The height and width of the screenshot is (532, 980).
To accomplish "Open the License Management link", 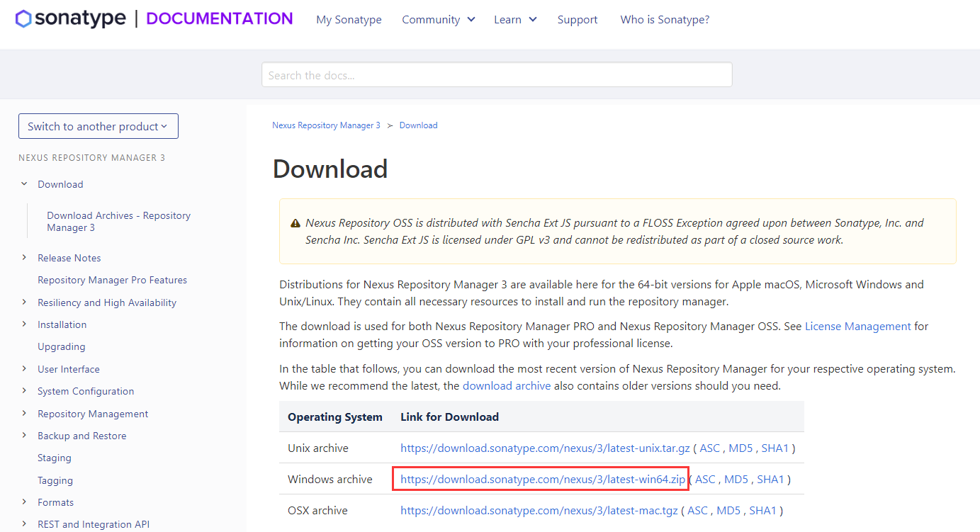I will point(857,327).
